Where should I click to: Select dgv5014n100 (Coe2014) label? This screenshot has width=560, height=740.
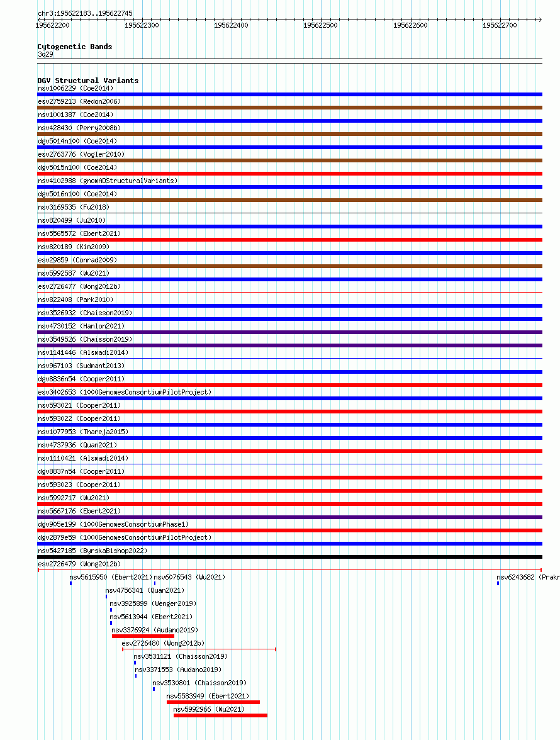[77, 141]
